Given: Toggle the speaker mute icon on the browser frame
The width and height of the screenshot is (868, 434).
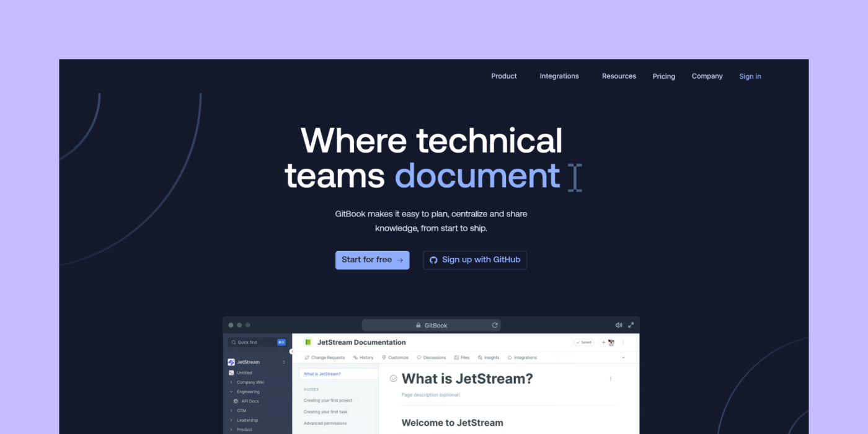Looking at the screenshot, I should tap(618, 324).
